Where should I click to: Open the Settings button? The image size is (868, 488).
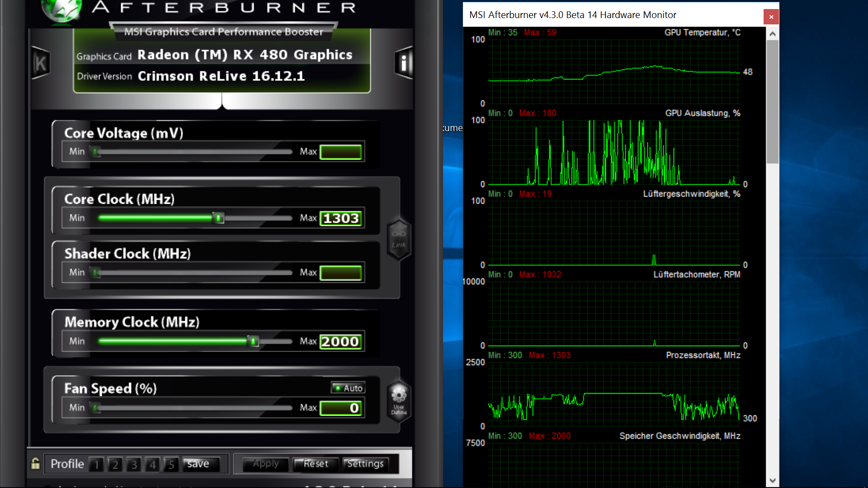pos(365,464)
